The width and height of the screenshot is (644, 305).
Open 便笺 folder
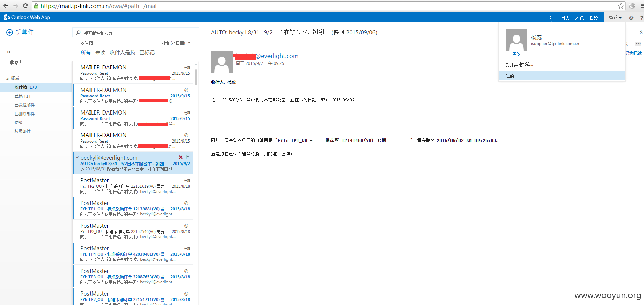tap(18, 123)
